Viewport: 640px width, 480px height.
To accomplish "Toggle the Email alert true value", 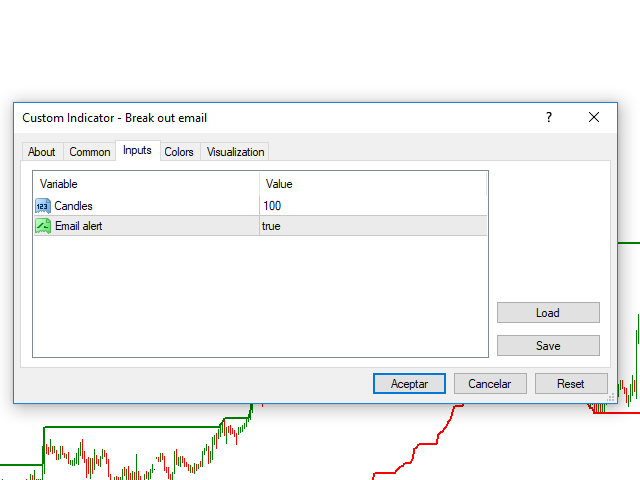I will pyautogui.click(x=271, y=226).
